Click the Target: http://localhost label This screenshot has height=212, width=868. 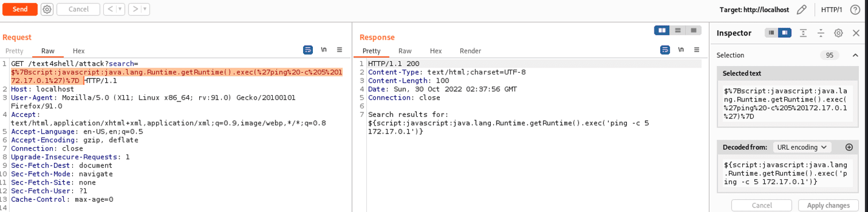(754, 10)
